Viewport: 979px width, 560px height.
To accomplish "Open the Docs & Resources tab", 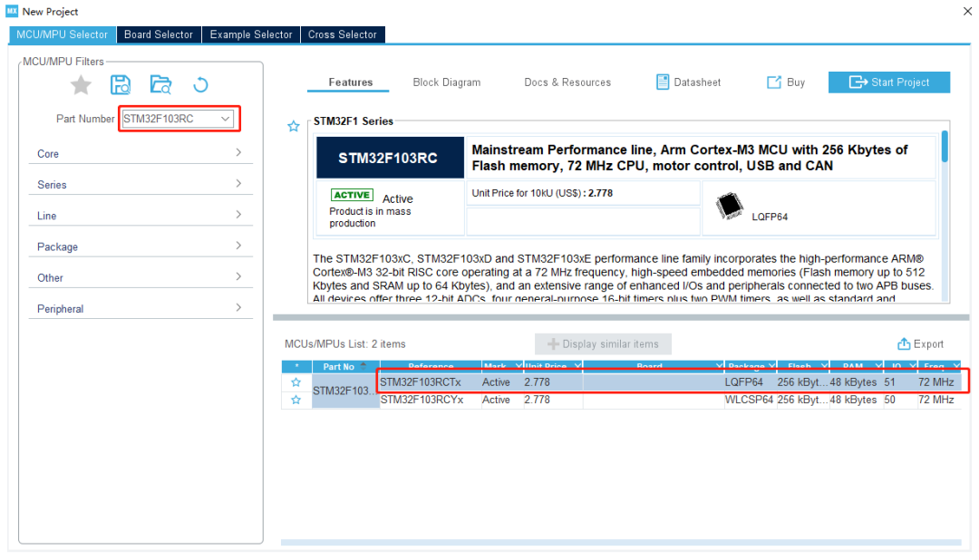I will [x=567, y=82].
